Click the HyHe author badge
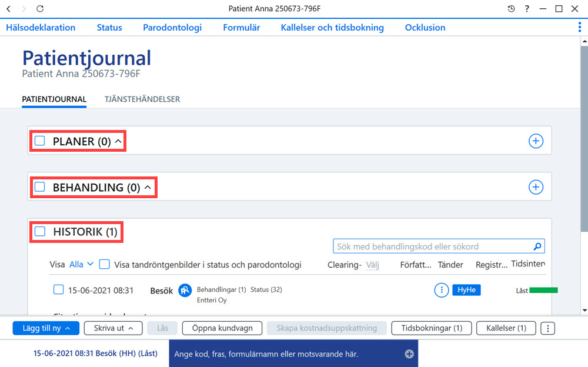Image resolution: width=588 pixels, height=367 pixels. pos(466,290)
